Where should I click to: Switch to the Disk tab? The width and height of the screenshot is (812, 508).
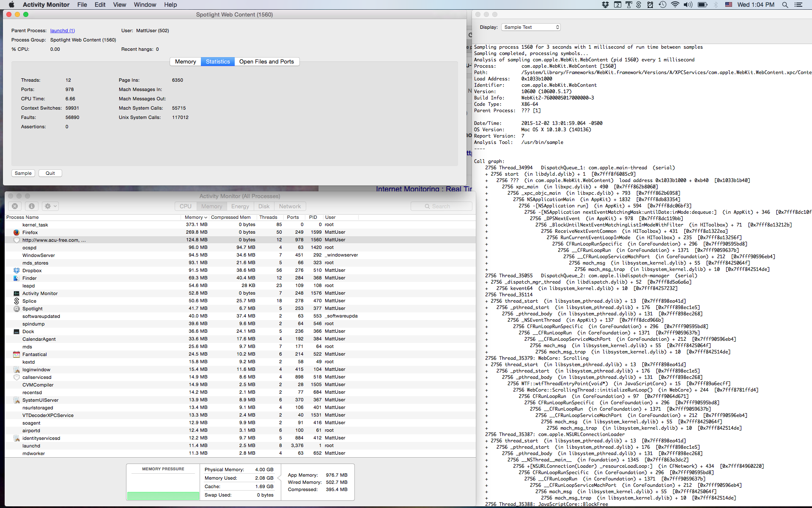pyautogui.click(x=264, y=206)
